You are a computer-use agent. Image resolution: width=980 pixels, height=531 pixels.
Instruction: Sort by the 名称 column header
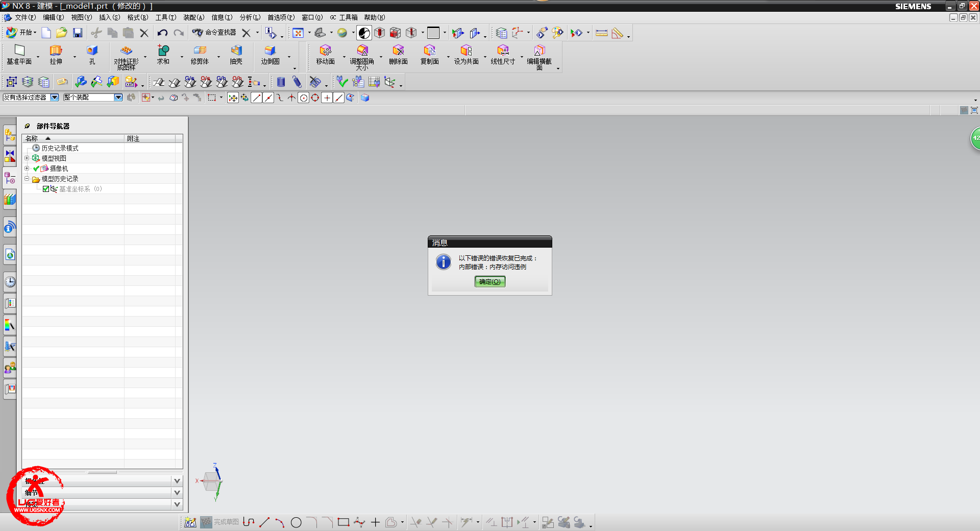[x=73, y=138]
